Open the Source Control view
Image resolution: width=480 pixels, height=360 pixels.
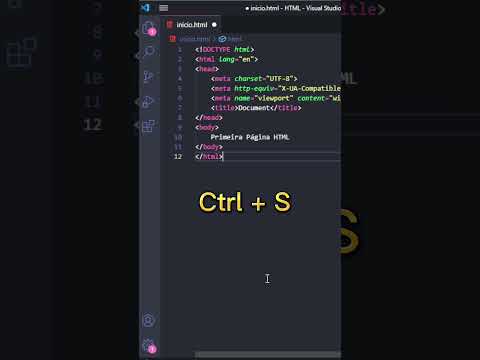point(149,77)
